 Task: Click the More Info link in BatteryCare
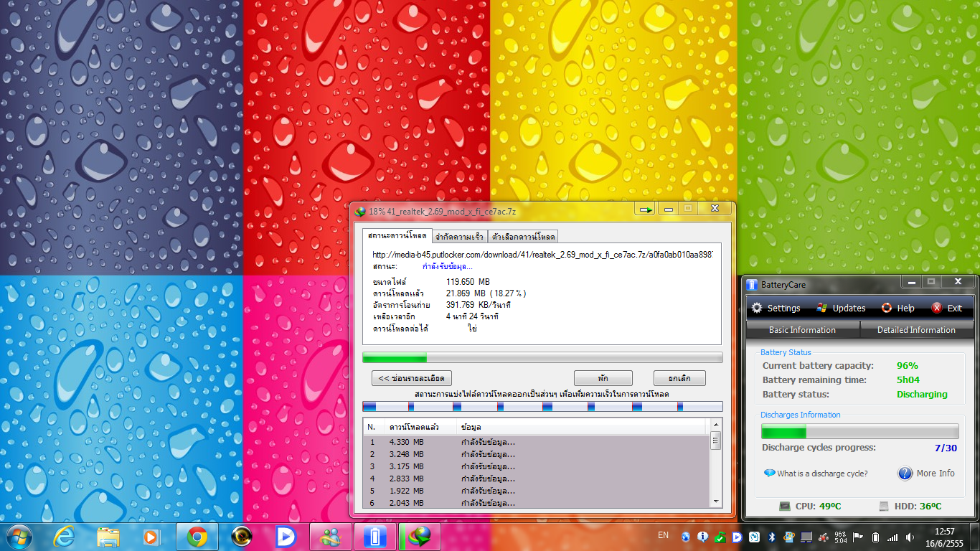coord(936,474)
